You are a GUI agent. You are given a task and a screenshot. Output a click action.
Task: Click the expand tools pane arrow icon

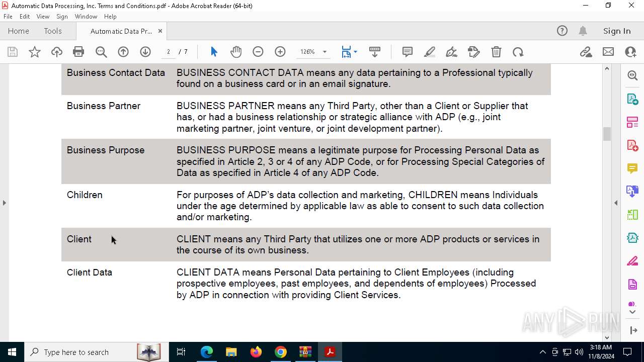click(633, 330)
